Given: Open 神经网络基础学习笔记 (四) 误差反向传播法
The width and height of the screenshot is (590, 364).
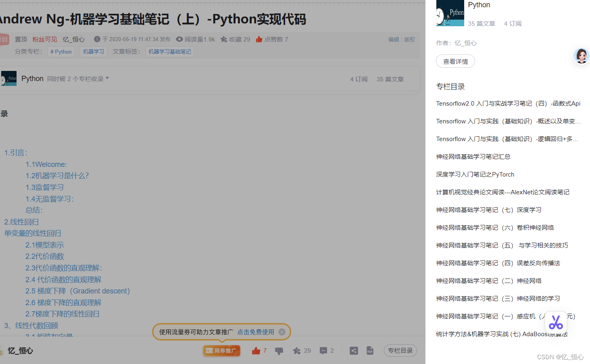Looking at the screenshot, I should pyautogui.click(x=498, y=263).
